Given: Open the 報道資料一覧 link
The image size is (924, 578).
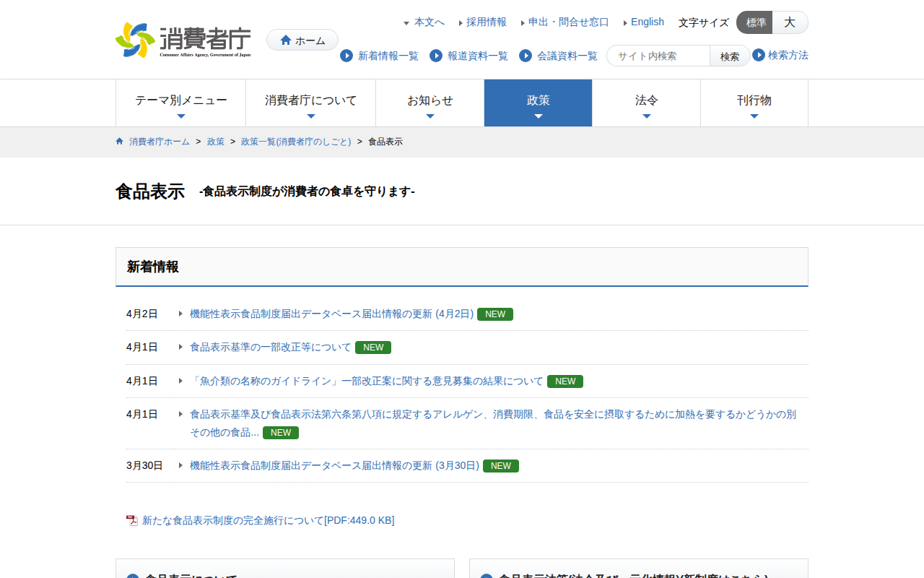Looking at the screenshot, I should [477, 56].
